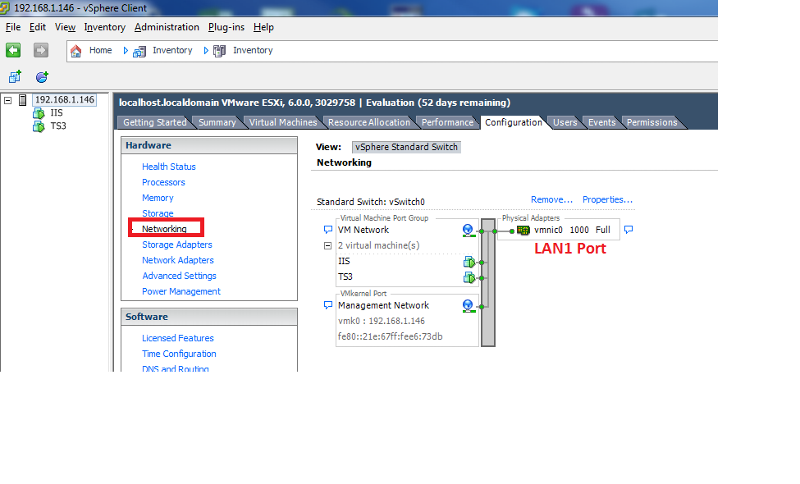Select Networking in the Hardware list

coord(164,229)
